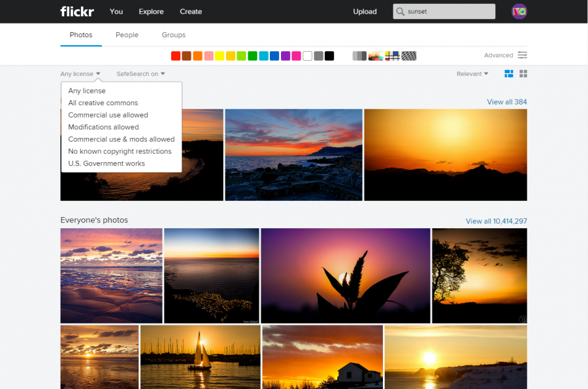Image resolution: width=588 pixels, height=389 pixels.
Task: Switch to square grid view
Action: [523, 74]
